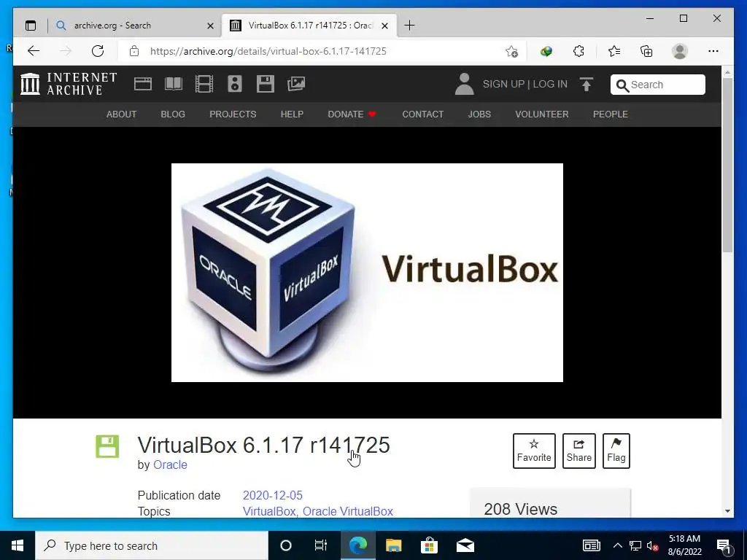Viewport: 747px width, 560px height.
Task: Open the tab actions menu icon
Action: (x=31, y=26)
